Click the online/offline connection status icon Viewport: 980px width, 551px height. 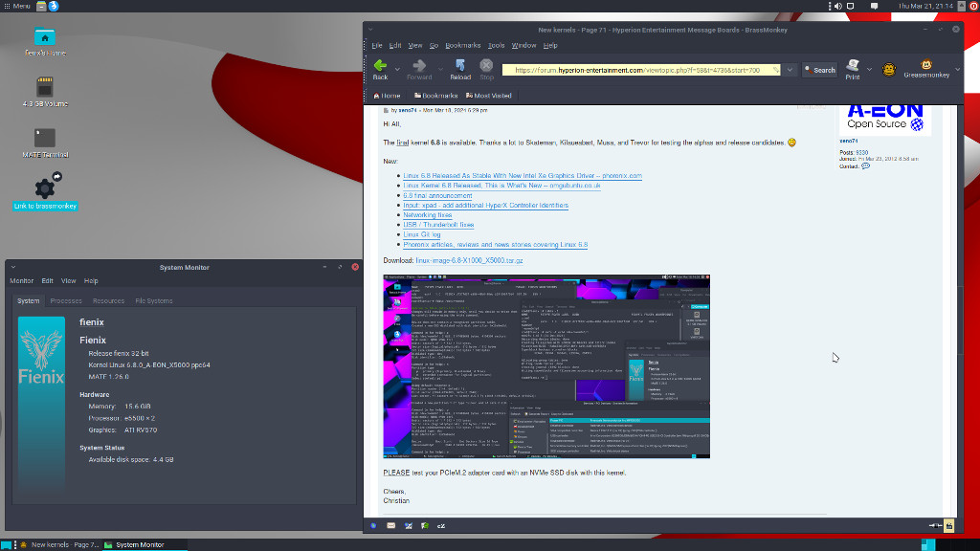pyautogui.click(x=935, y=526)
